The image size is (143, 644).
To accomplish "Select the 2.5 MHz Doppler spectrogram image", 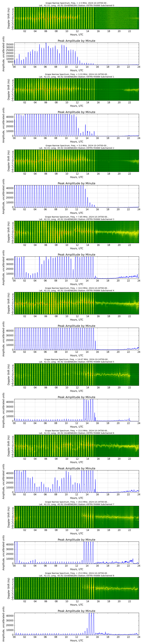I will pos(77,18).
